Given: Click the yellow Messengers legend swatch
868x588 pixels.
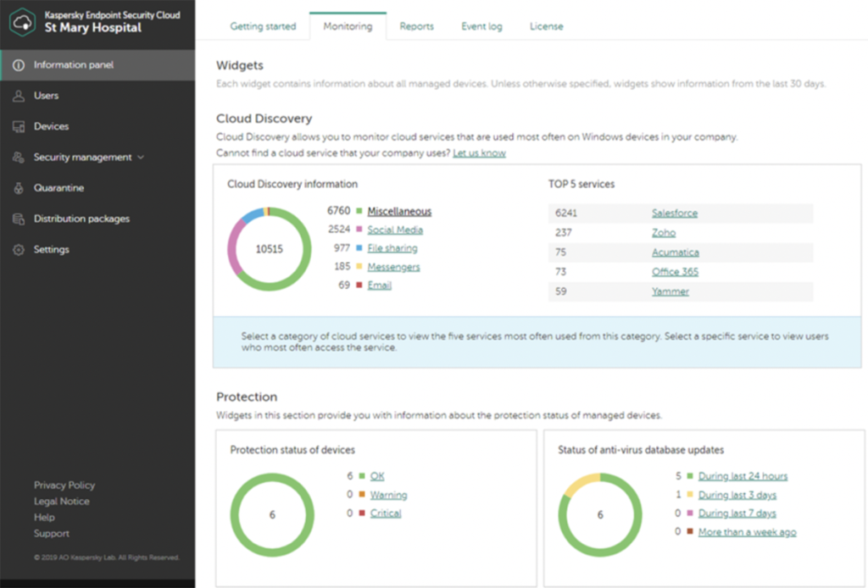Looking at the screenshot, I should click(359, 266).
